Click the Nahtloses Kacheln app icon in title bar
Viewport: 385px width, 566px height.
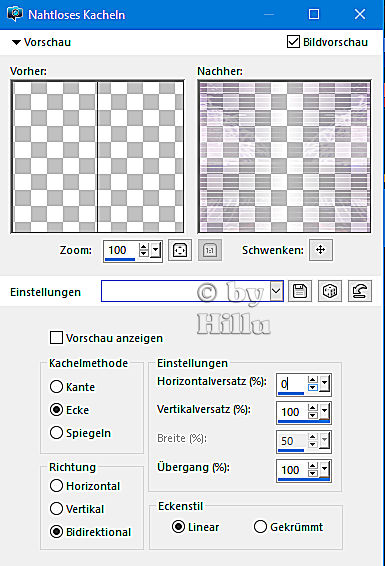[14, 14]
